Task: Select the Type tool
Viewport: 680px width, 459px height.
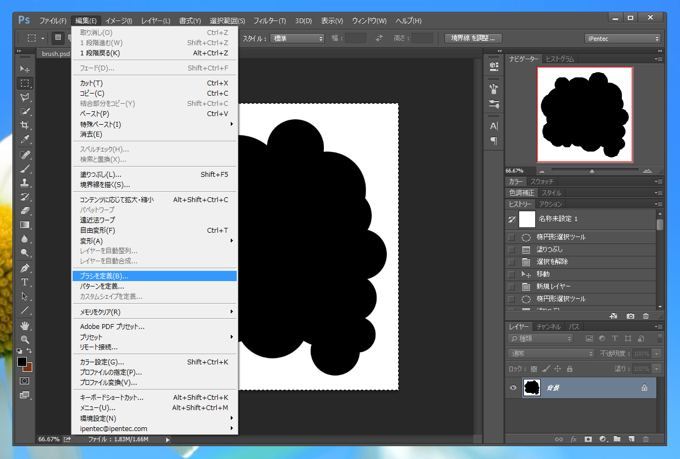Action: click(25, 282)
